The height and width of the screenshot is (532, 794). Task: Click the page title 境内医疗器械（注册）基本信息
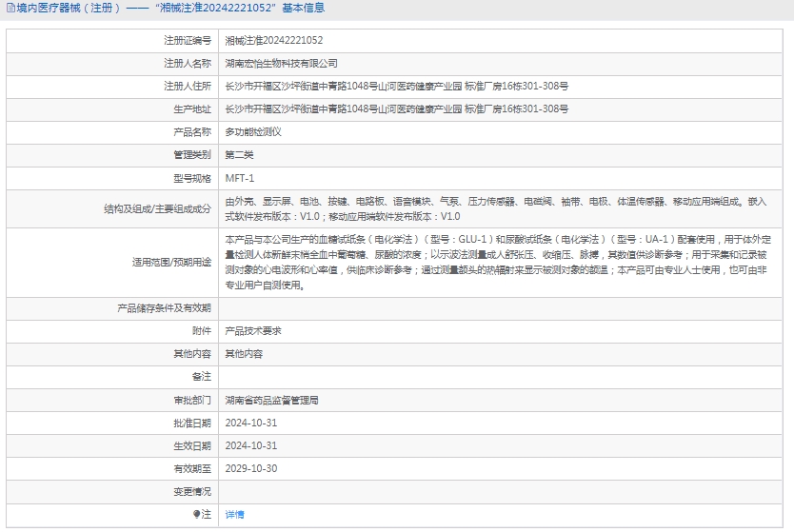[x=169, y=9]
